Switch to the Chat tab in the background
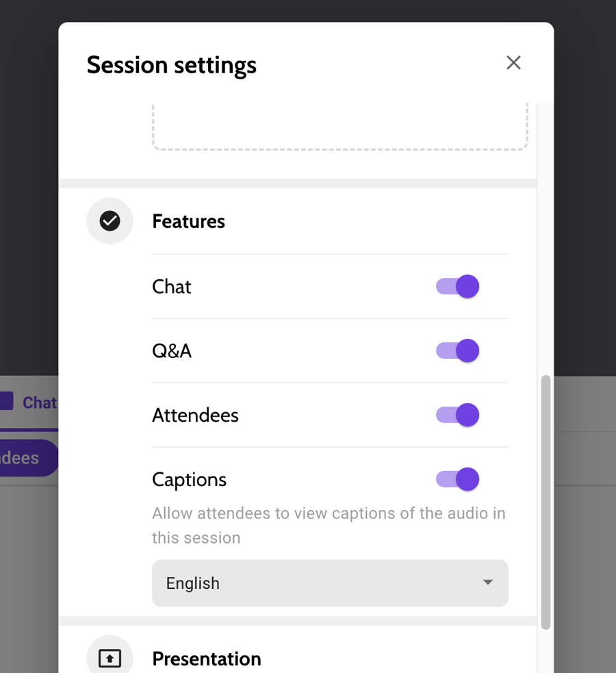The height and width of the screenshot is (673, 616). [38, 402]
